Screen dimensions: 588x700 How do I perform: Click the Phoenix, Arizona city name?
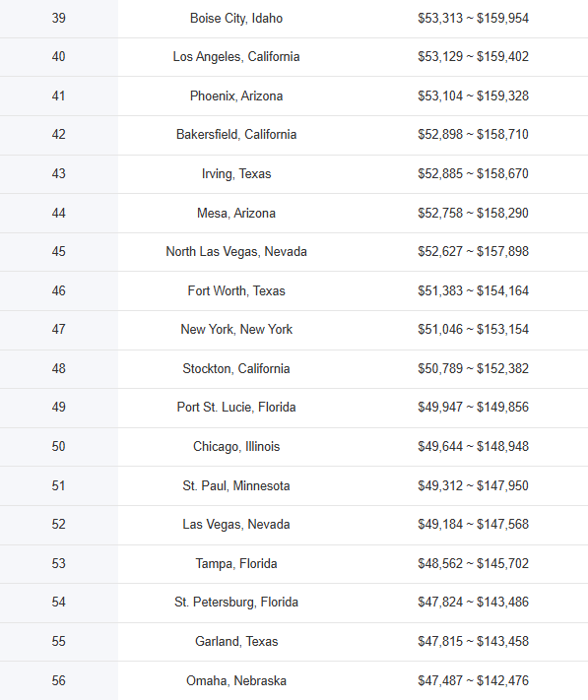coord(236,95)
